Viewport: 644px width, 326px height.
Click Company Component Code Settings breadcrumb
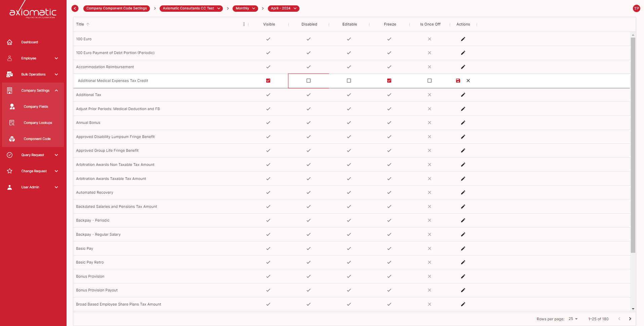[116, 8]
